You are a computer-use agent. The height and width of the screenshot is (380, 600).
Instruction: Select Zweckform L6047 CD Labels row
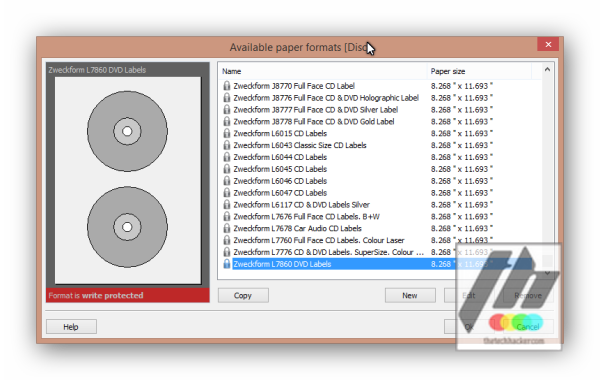click(x=280, y=192)
